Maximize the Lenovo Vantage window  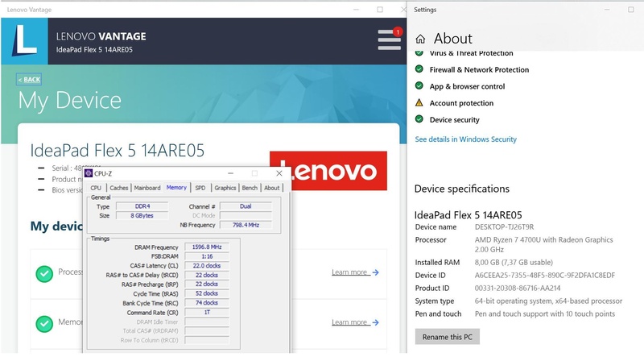pos(380,10)
